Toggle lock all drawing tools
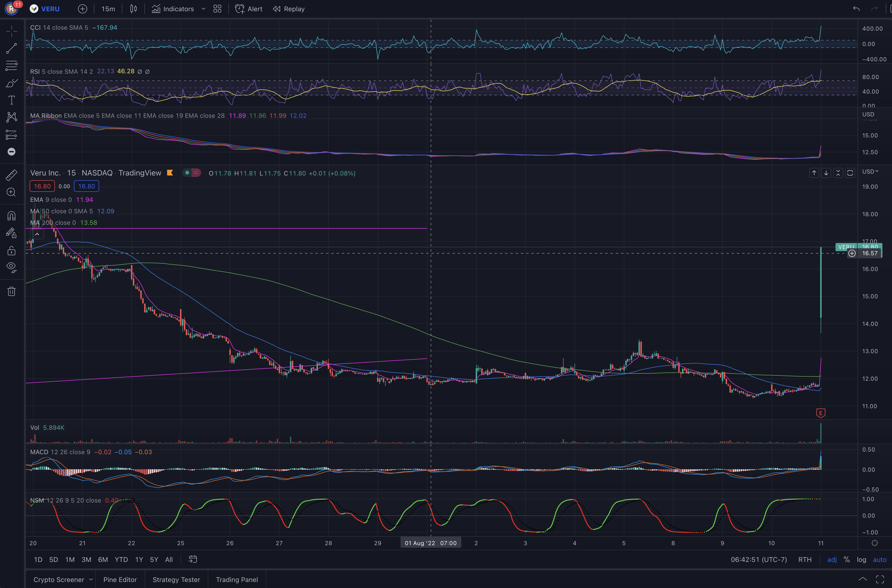 coord(12,250)
